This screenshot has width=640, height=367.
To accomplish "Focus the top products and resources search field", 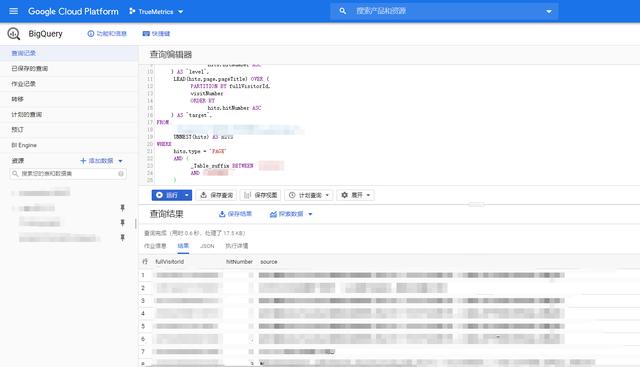I will [x=445, y=11].
